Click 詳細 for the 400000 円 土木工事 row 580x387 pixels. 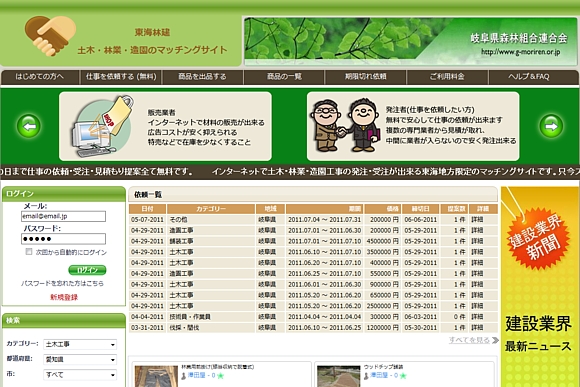[477, 263]
